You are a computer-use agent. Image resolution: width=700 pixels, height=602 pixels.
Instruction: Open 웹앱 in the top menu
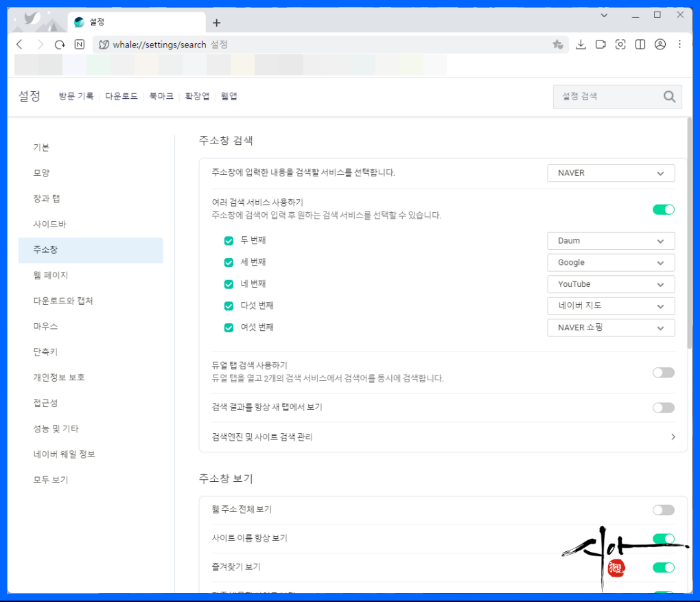(x=229, y=96)
